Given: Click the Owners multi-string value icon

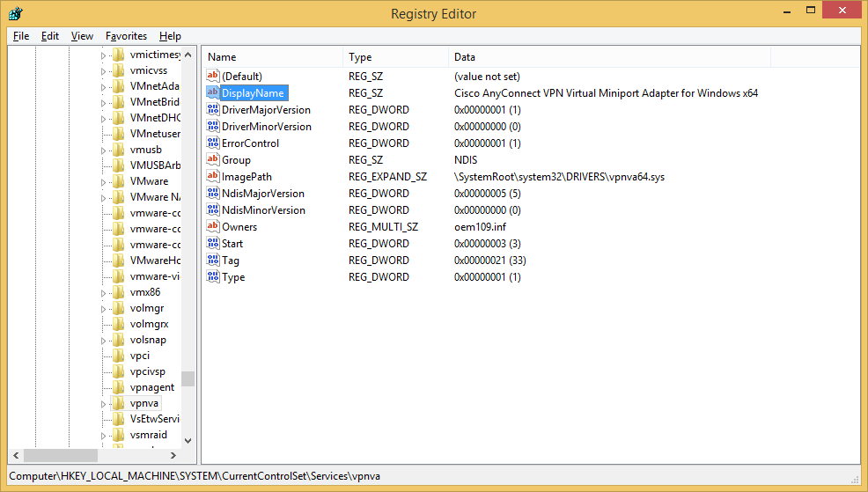Looking at the screenshot, I should [x=212, y=226].
